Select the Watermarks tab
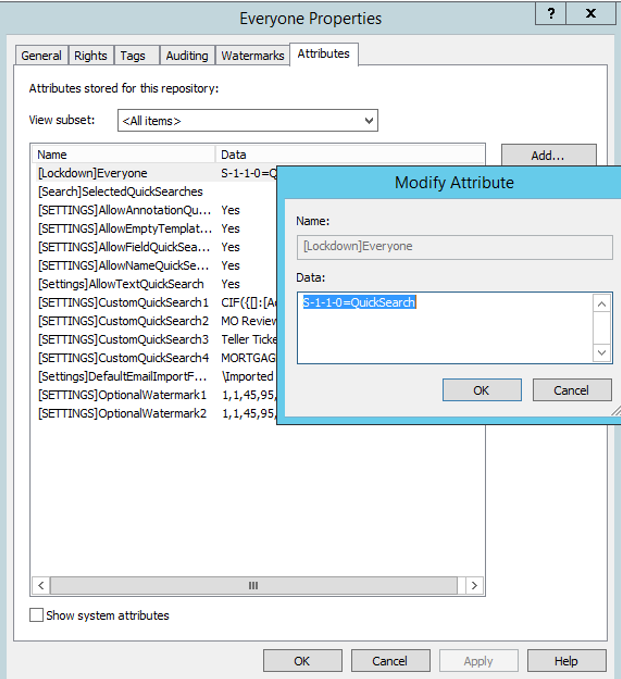The width and height of the screenshot is (621, 679). [x=252, y=56]
